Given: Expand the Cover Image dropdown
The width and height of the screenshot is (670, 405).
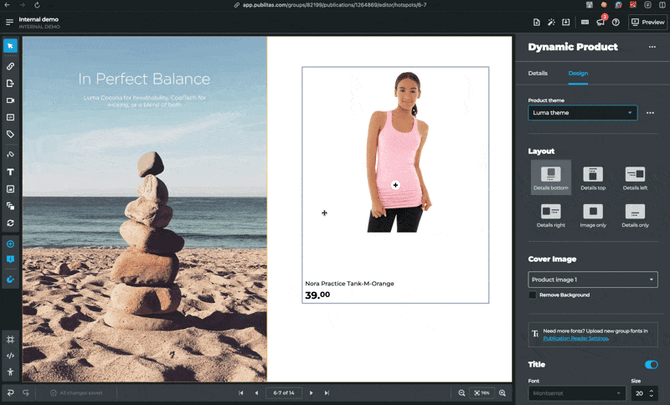Looking at the screenshot, I should pos(592,279).
